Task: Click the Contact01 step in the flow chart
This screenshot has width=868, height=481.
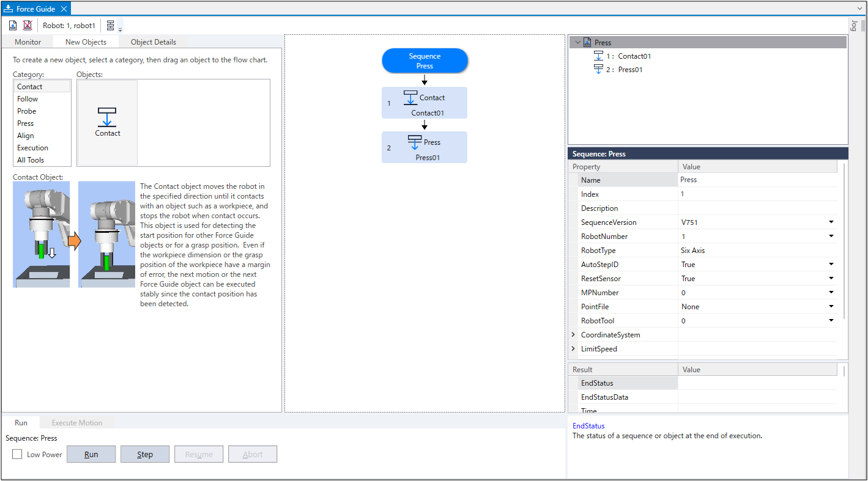Action: tap(425, 103)
